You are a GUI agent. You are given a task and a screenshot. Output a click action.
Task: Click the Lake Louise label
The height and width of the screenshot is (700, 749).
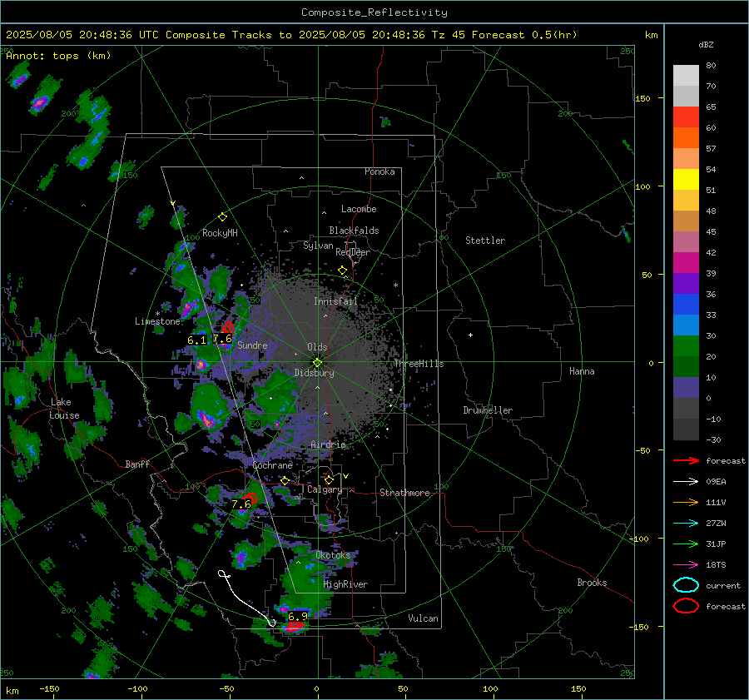(x=64, y=409)
